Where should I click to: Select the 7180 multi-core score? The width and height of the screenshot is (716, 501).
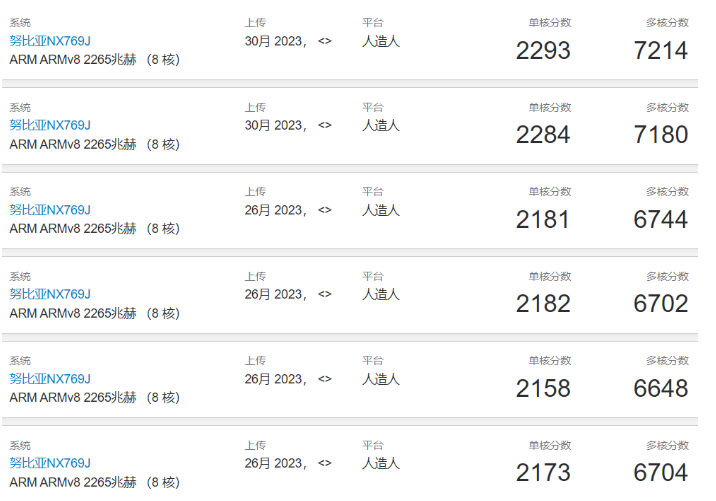(x=661, y=135)
